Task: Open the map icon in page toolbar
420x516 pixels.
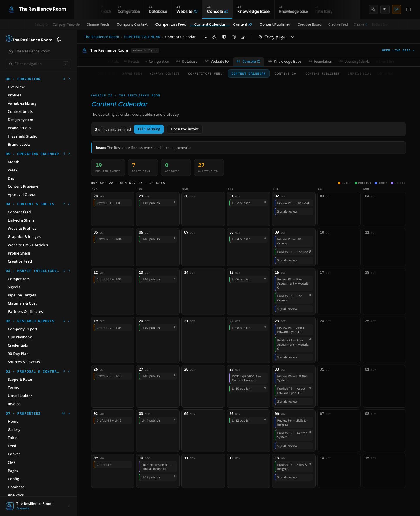Action: [x=234, y=37]
